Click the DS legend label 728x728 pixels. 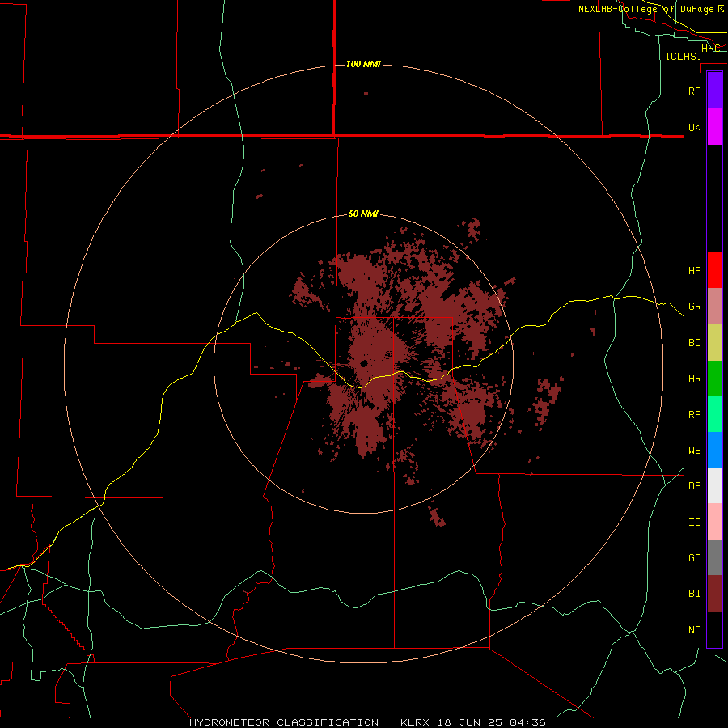[x=694, y=485]
